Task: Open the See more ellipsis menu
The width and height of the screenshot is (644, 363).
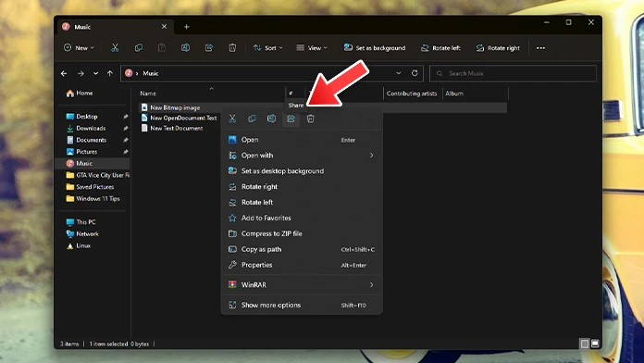Action: point(540,48)
